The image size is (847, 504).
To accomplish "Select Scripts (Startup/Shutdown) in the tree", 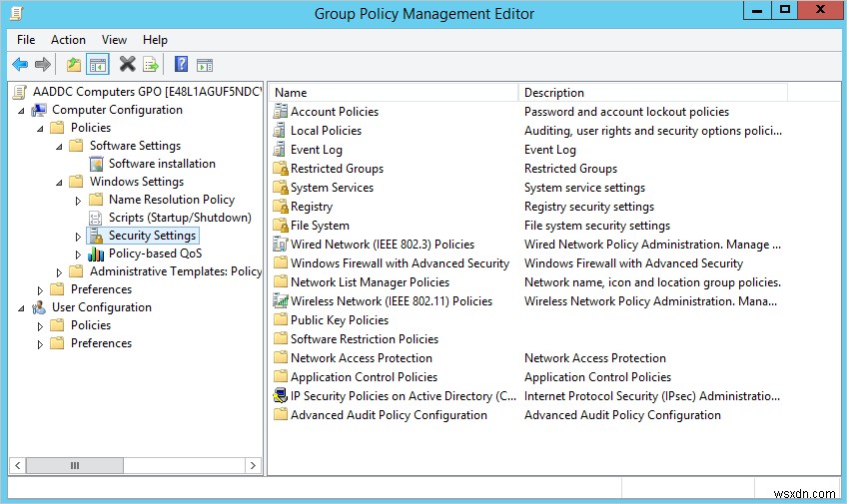I will [179, 218].
